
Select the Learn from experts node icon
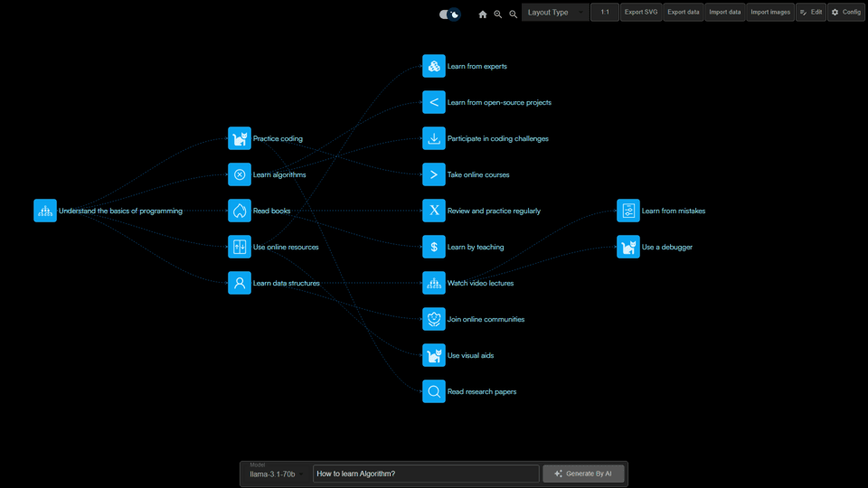click(433, 66)
